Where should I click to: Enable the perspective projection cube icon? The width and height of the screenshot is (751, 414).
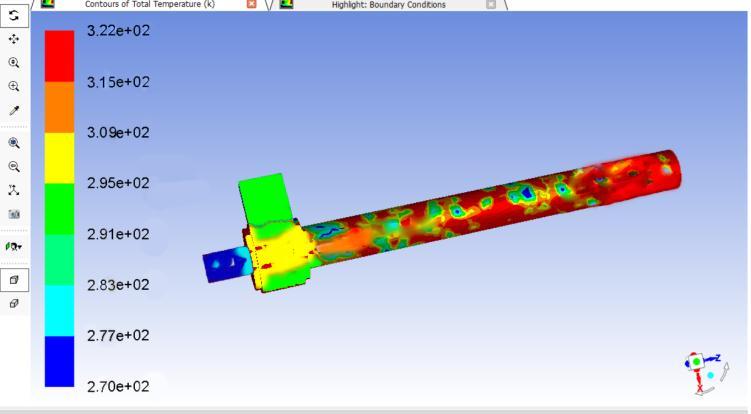tap(14, 280)
